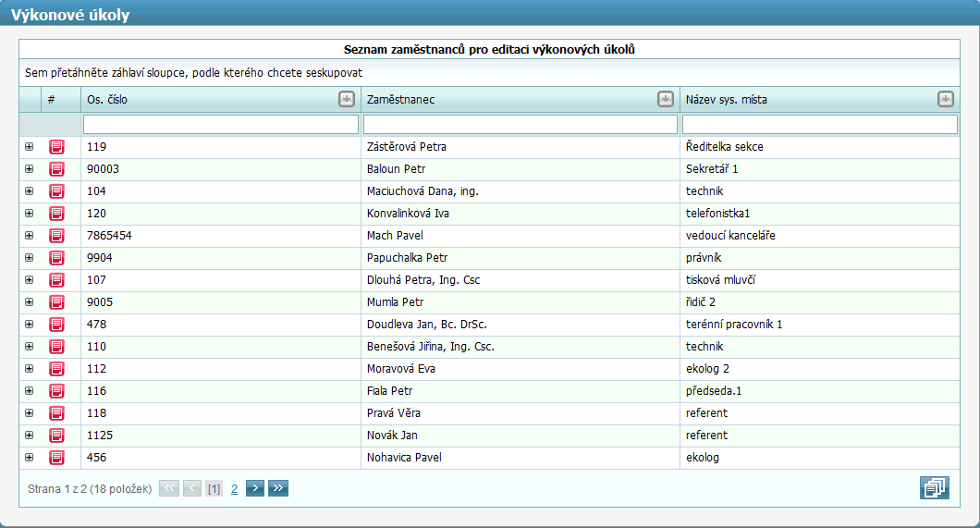Image resolution: width=980 pixels, height=528 pixels.
Task: Open Název sys. místa column dropdown
Action: (945, 99)
